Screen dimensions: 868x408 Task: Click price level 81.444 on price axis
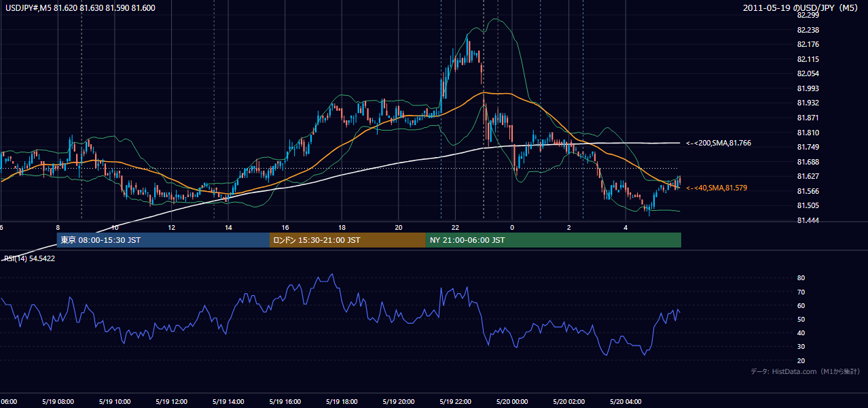coord(808,220)
